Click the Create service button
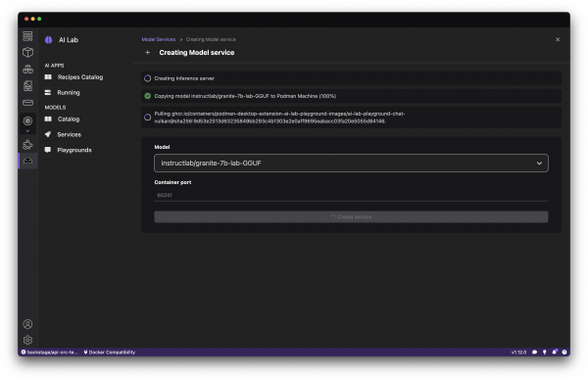 pos(351,217)
